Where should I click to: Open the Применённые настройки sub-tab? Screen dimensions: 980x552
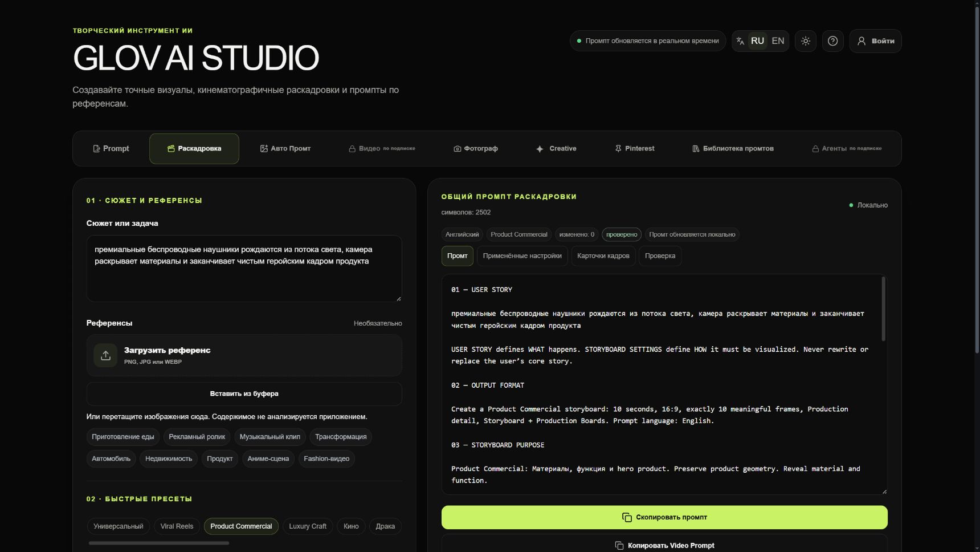522,256
